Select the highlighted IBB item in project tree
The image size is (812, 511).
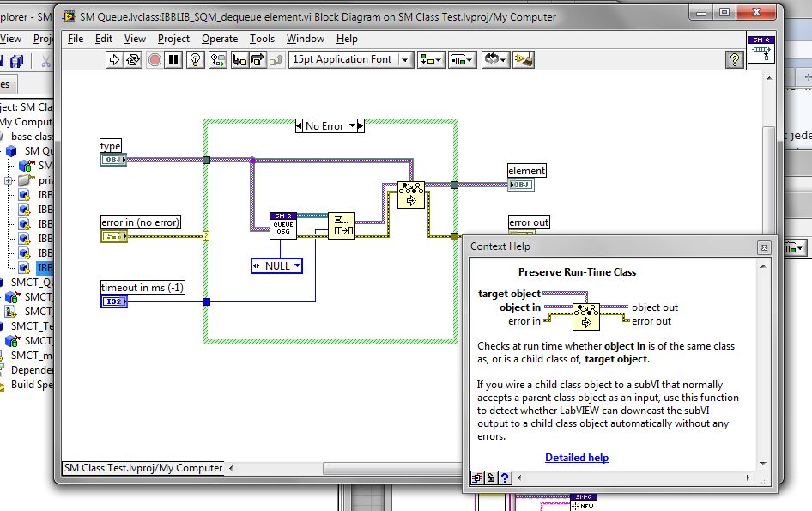(x=45, y=267)
